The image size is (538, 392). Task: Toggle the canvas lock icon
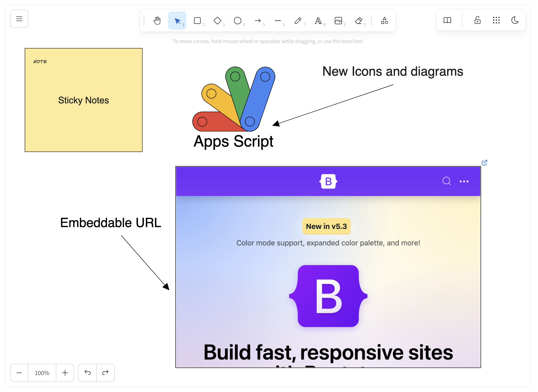pos(478,20)
